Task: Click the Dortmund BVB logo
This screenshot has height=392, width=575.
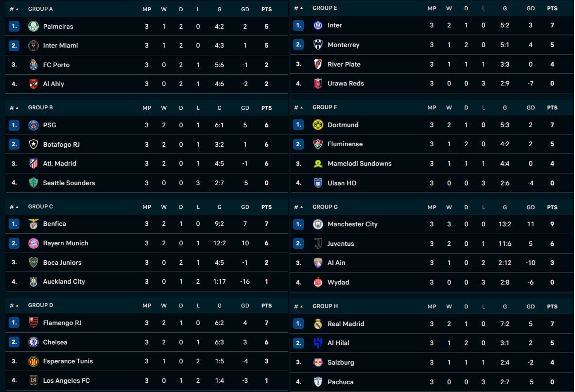Action: tap(318, 125)
